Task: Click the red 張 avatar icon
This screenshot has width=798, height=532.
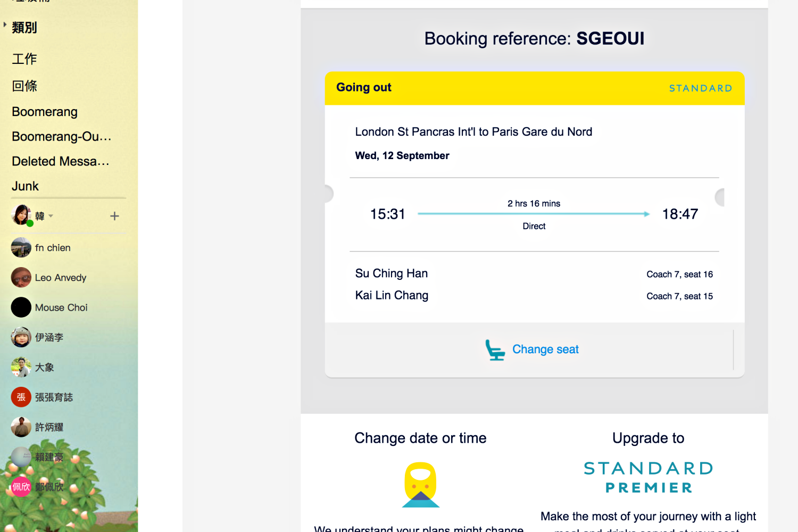Action: click(21, 397)
